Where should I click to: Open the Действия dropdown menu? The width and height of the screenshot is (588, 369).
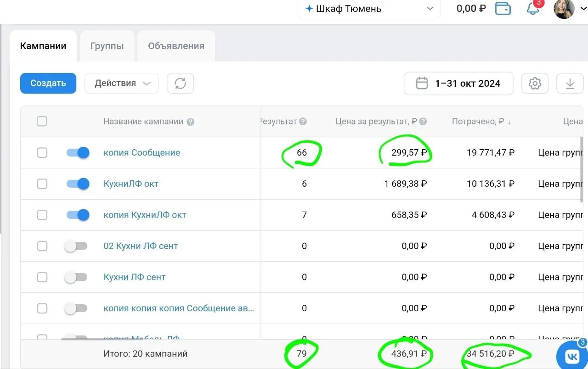(x=122, y=84)
